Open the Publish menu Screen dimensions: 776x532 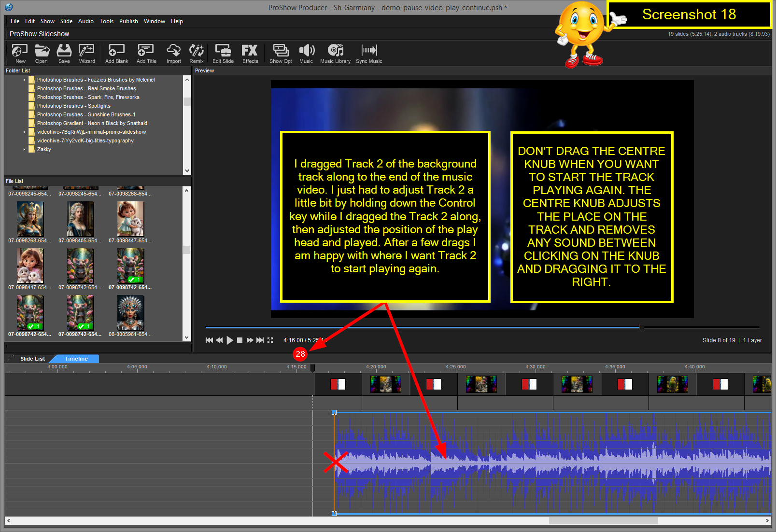[x=128, y=21]
